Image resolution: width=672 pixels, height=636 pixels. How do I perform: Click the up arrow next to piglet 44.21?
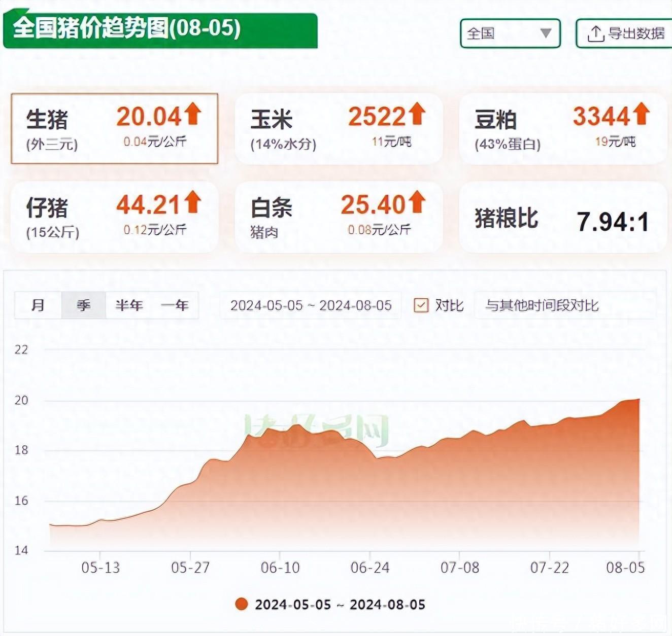(193, 202)
